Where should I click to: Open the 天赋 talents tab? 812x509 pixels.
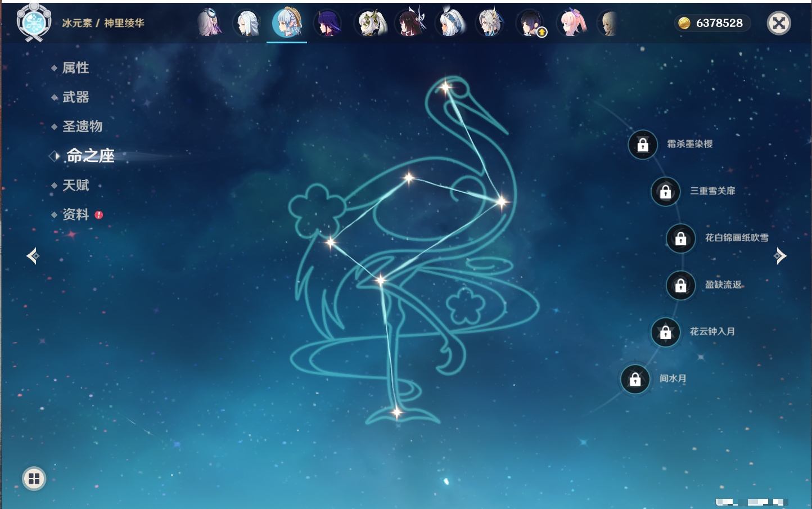75,185
